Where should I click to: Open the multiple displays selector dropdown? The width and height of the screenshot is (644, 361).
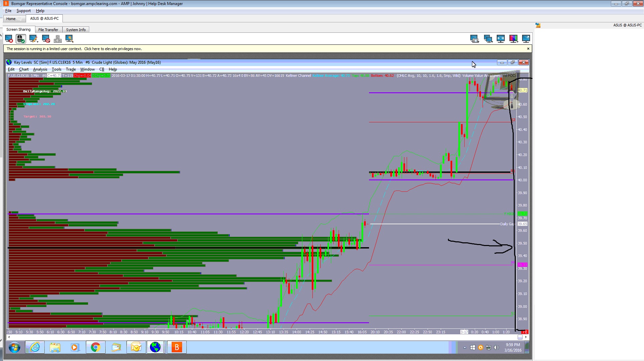488,39
